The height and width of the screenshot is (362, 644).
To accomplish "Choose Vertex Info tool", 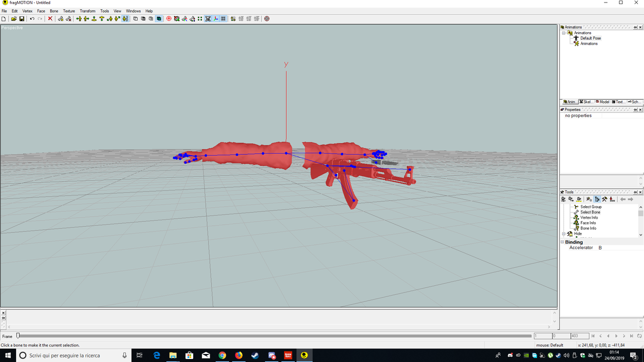I will point(589,218).
